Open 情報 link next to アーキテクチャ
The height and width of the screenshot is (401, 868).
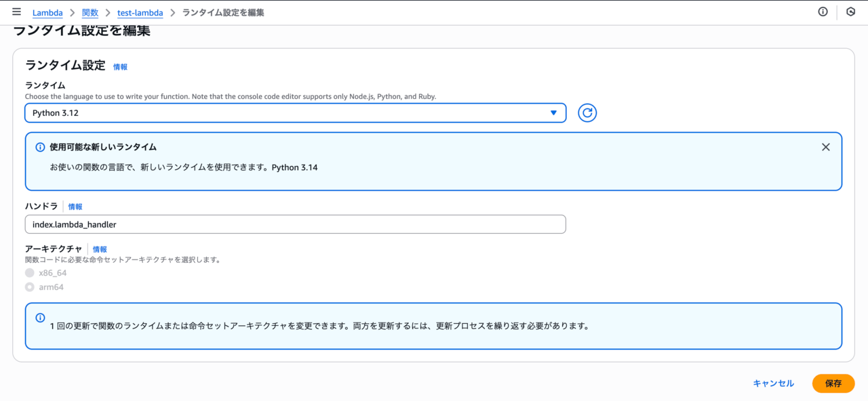click(x=100, y=249)
